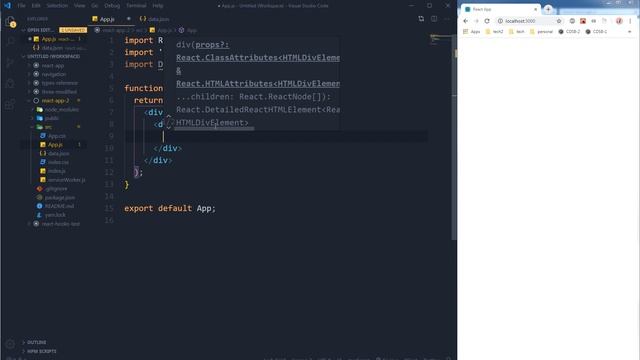Image resolution: width=640 pixels, height=360 pixels.
Task: Open the Terminal menu
Action: tap(136, 6)
